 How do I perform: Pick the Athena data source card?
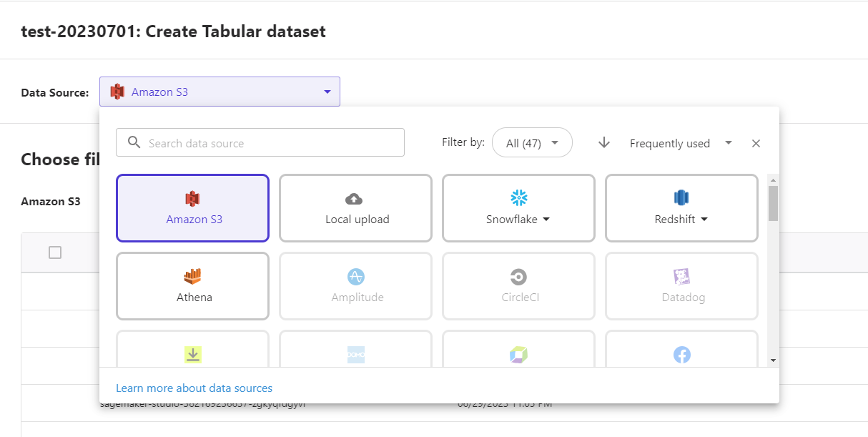point(192,286)
